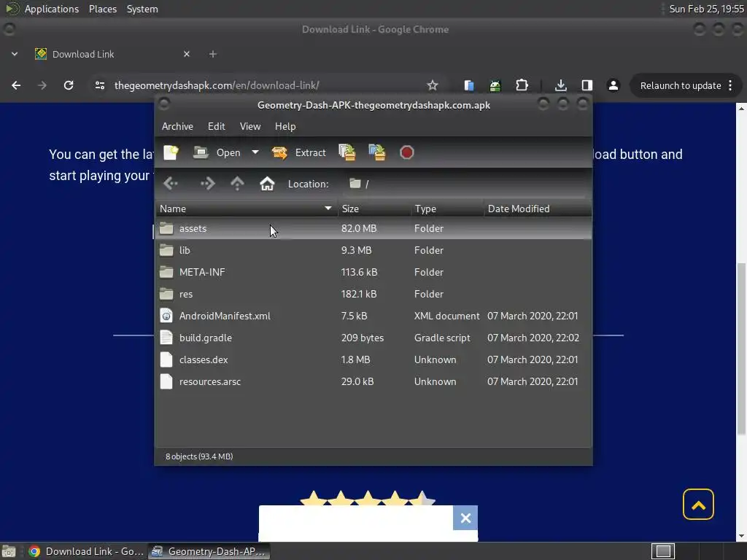The width and height of the screenshot is (747, 560).
Task: Click the Chrome address bar URL
Action: click(217, 85)
